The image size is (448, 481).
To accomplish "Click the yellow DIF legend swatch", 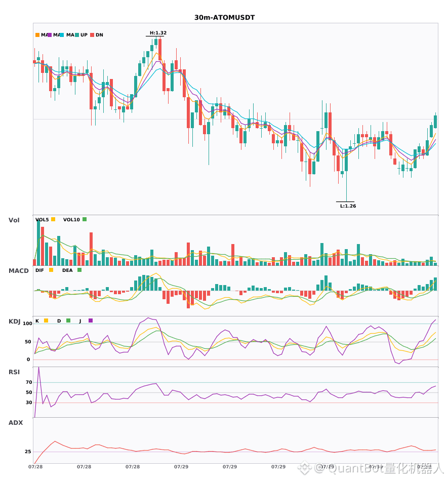I will [x=51, y=270].
